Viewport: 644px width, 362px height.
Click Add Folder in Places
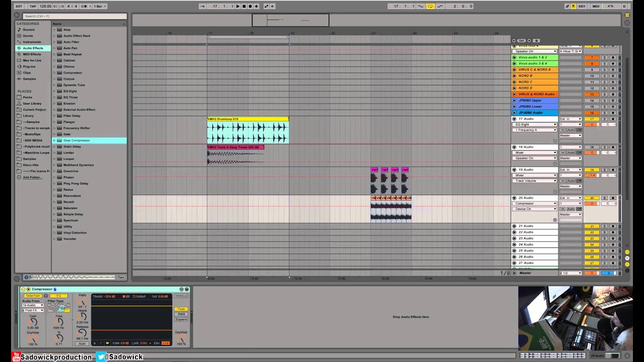pos(32,177)
